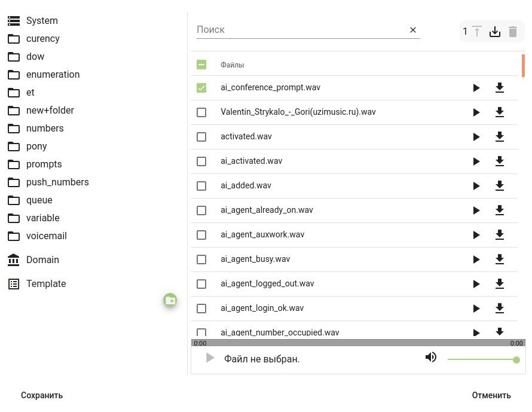Open the prompts folder
Viewport: 532px width, 412px height.
point(44,164)
